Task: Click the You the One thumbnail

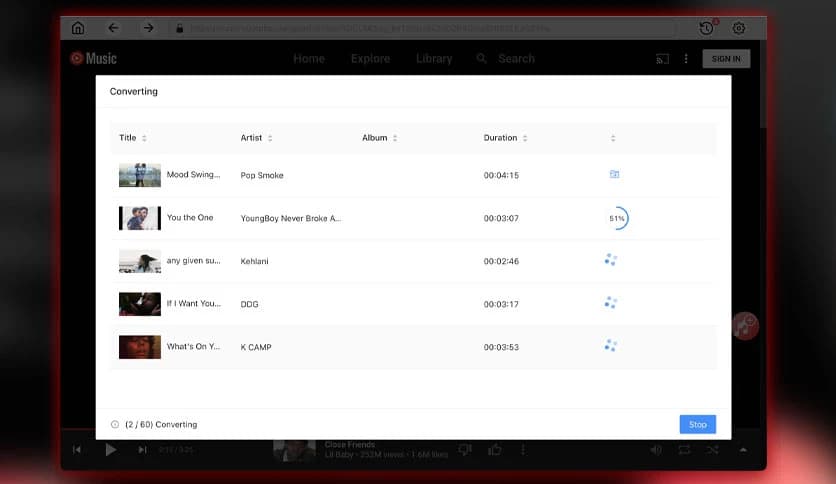Action: pos(140,218)
